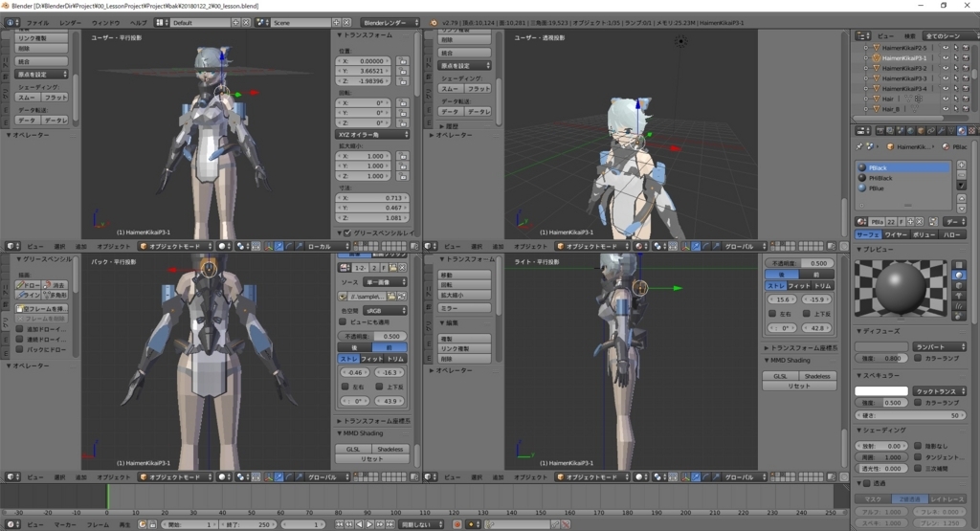Image resolution: width=980 pixels, height=531 pixels.
Task: Open the 同期しない sync dropdown in the timeline
Action: coord(422,524)
